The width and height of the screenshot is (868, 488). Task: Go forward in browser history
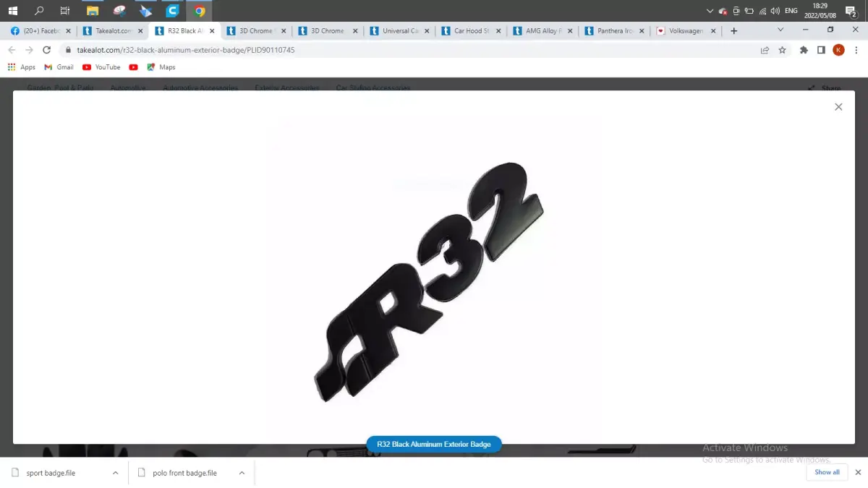pos(29,50)
